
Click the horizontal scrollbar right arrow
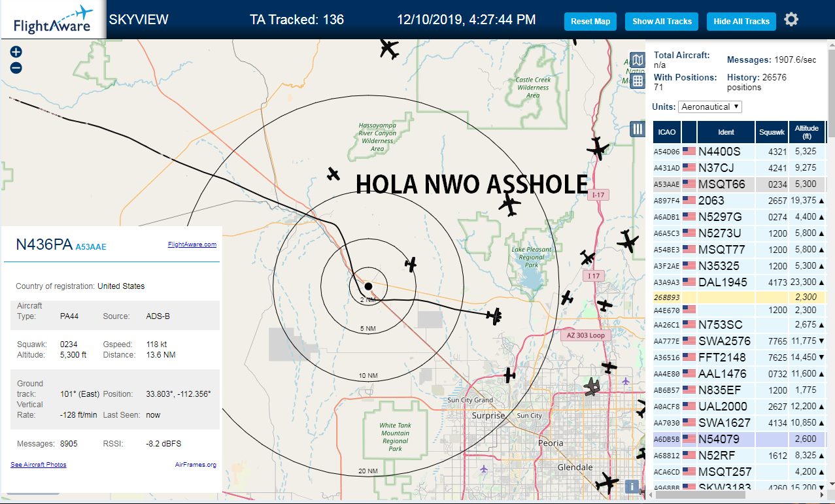(x=821, y=495)
